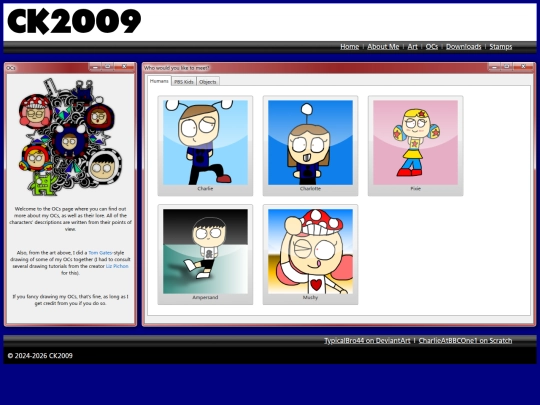Viewport: 540px width, 405px height.
Task: Open the Liz Pichon link
Action: pyautogui.click(x=117, y=266)
